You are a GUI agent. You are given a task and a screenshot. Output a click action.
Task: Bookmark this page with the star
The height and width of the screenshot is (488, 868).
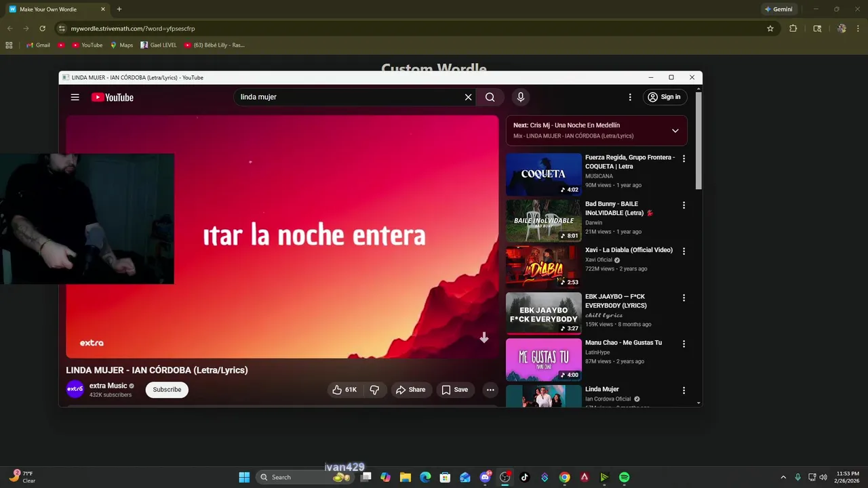[x=770, y=28]
